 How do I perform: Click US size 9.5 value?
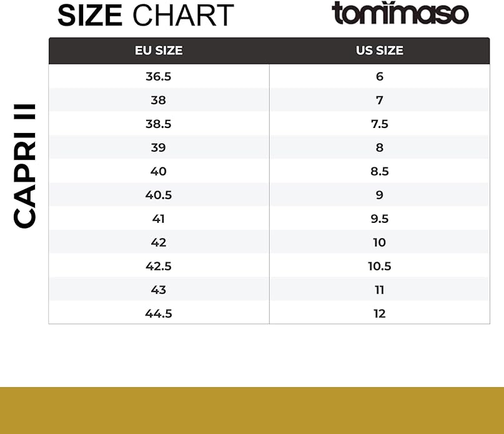380,219
